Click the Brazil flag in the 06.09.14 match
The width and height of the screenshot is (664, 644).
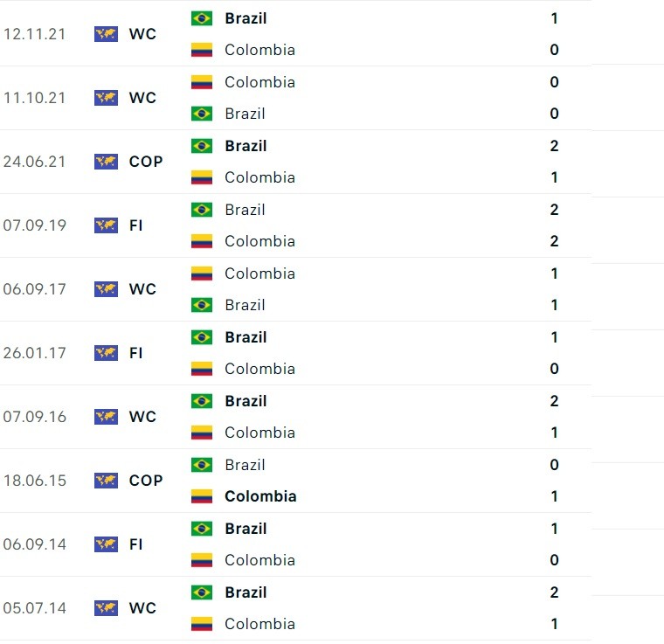point(202,529)
